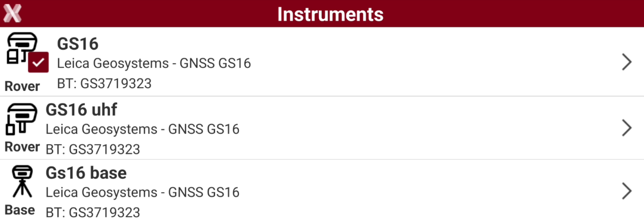Click the GS16 uhf rover icon

click(x=21, y=119)
